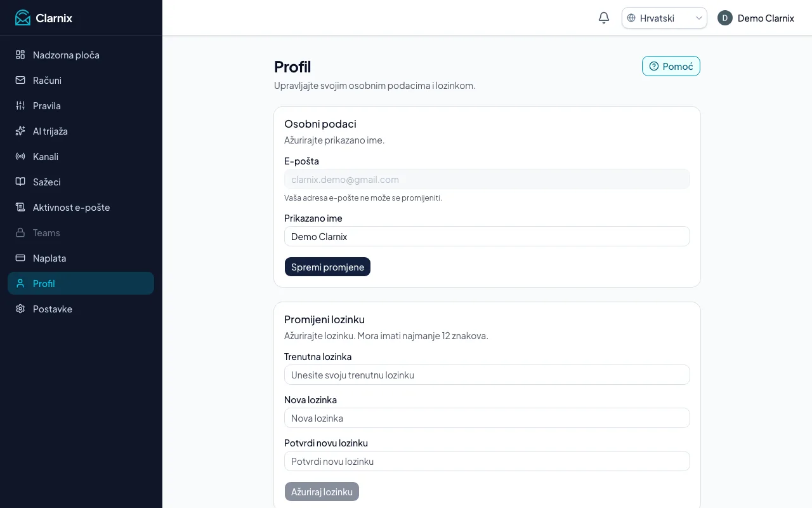Click Ažuriraj lozinku button

tap(322, 491)
